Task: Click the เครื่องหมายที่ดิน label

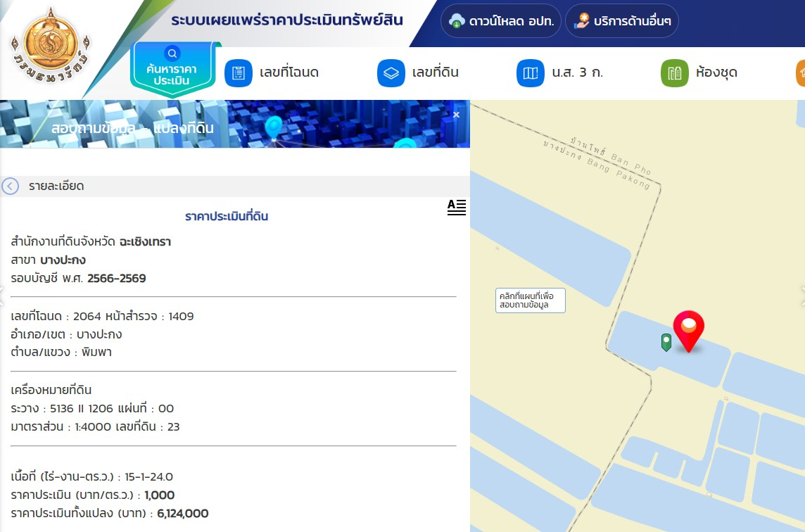Action: pos(51,390)
